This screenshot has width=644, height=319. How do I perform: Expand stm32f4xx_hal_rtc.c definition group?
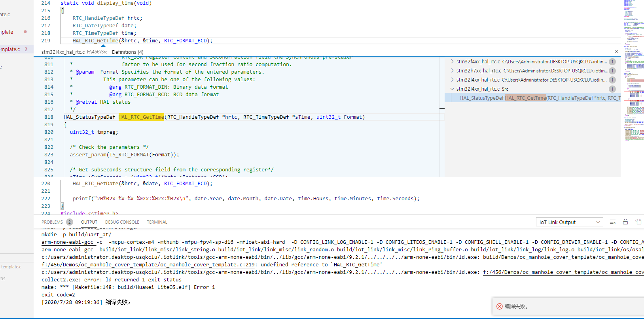(x=452, y=61)
